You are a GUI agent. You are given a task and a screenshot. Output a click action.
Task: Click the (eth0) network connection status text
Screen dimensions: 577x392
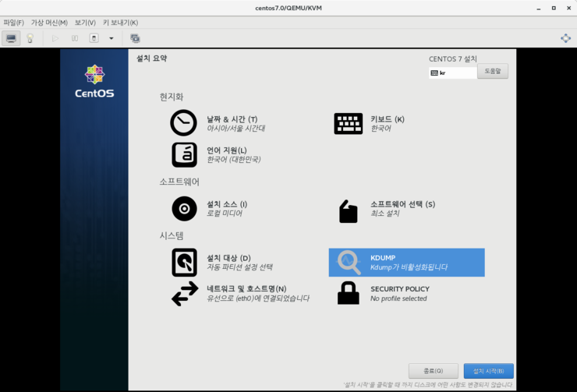pyautogui.click(x=258, y=298)
